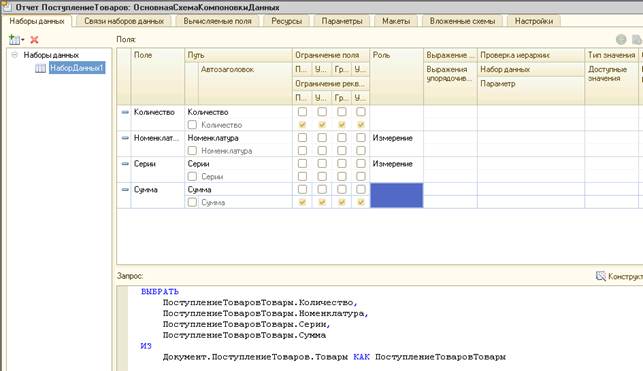This screenshot has width=643, height=371.
Task: Collapse the Наборы данных tree node
Action: [14, 55]
